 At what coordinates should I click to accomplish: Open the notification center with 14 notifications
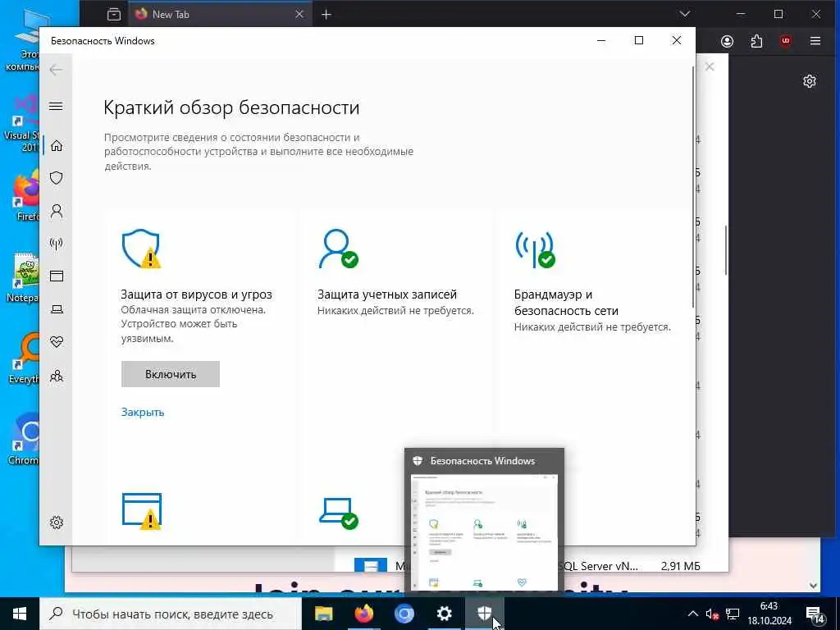815,614
